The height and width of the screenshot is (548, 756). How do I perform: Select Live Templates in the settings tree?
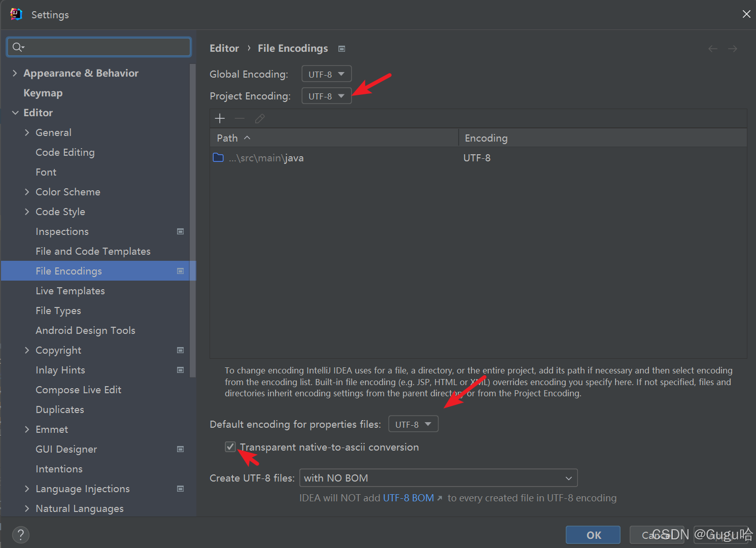(70, 291)
